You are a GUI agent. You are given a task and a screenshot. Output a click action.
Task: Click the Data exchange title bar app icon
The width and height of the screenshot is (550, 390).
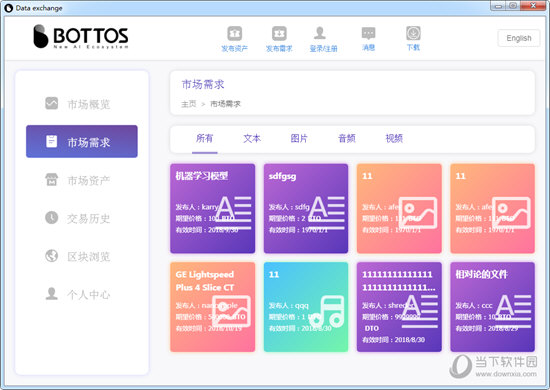pyautogui.click(x=8, y=8)
